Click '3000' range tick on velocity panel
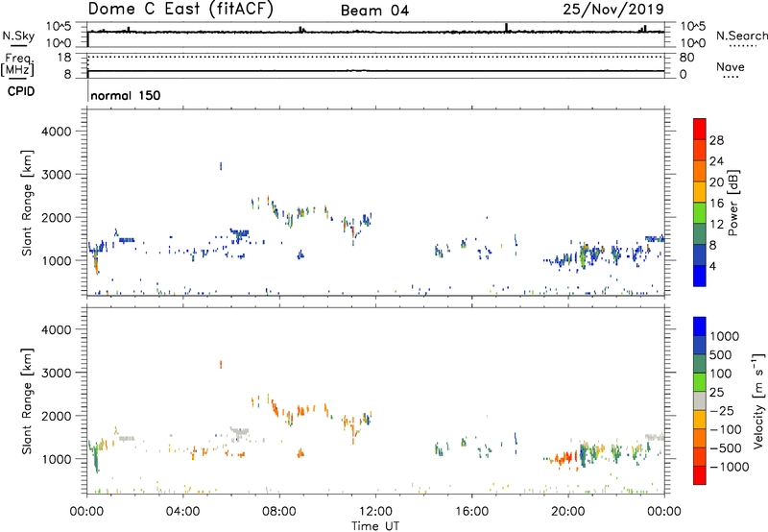 [57, 373]
